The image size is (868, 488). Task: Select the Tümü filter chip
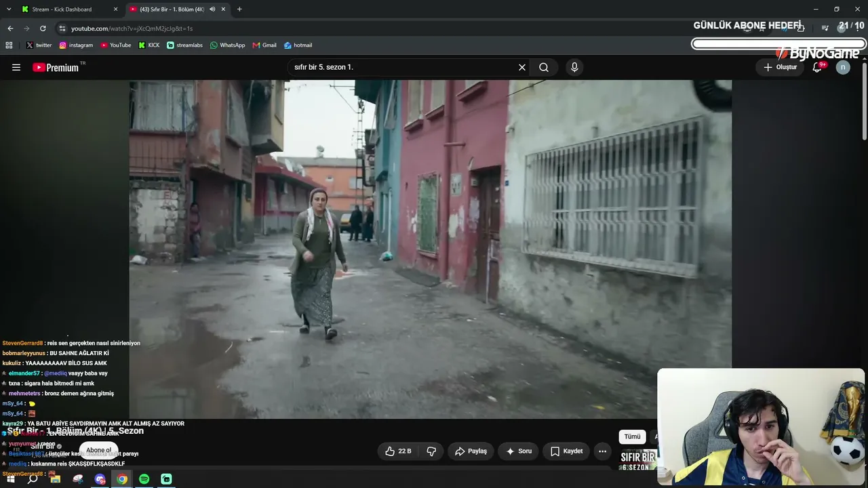point(632,436)
